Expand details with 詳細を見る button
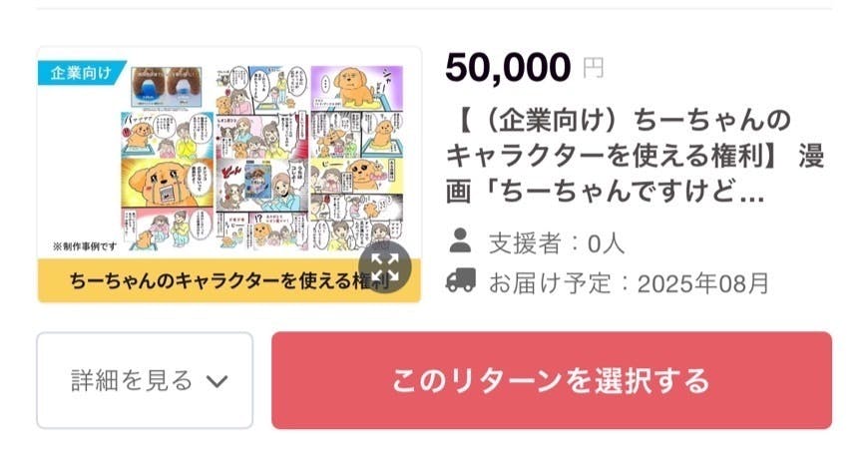868x463 pixels. pyautogui.click(x=145, y=380)
